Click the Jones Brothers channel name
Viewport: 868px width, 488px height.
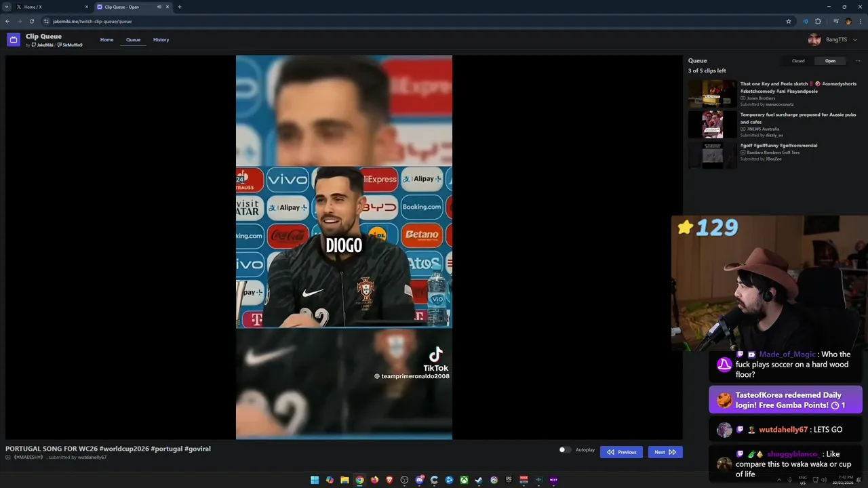[761, 98]
